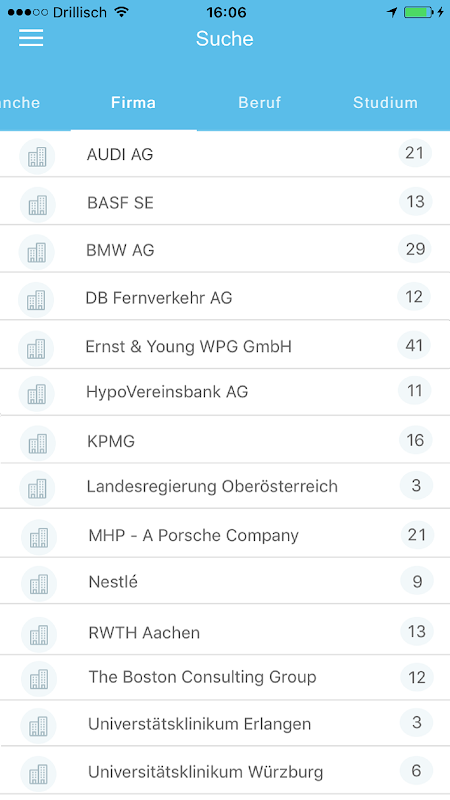The image size is (450, 800).
Task: Tap the building icon beside BMW AG
Action: click(37, 252)
